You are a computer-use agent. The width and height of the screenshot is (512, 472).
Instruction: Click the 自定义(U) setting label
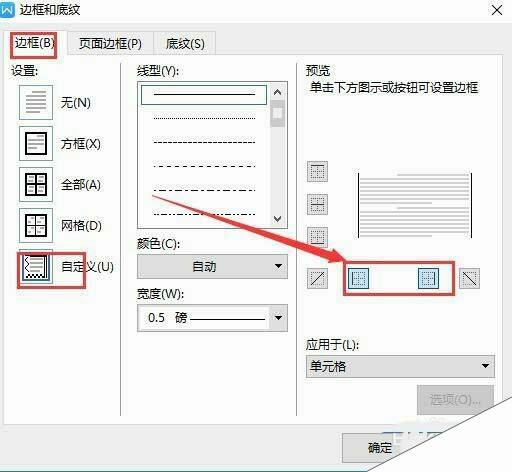coord(87,267)
